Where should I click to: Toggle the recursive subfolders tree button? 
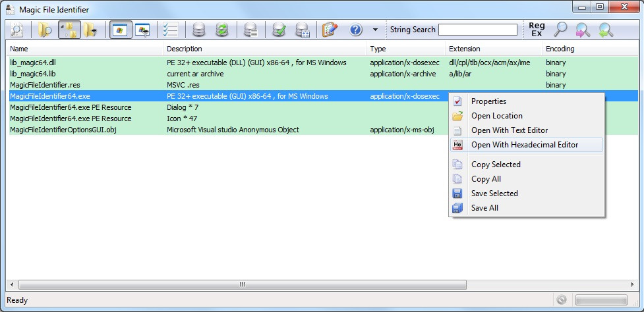(69, 30)
